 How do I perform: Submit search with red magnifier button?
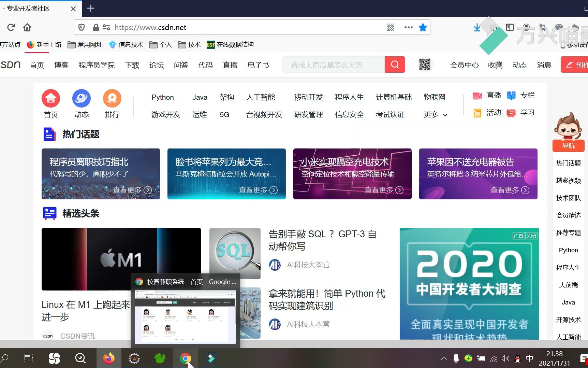pos(395,65)
